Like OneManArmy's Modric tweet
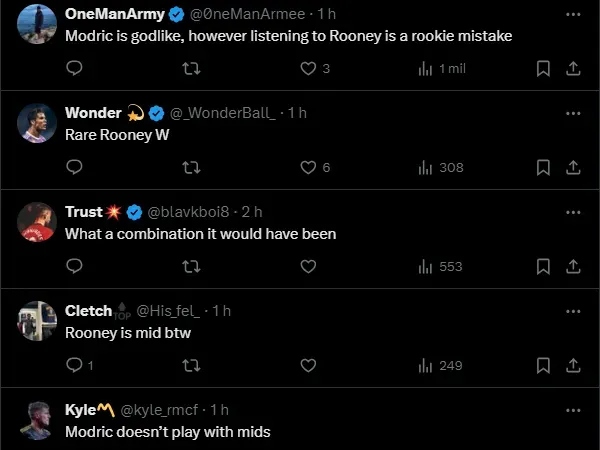Screen dimensions: 600x450 pos(308,69)
